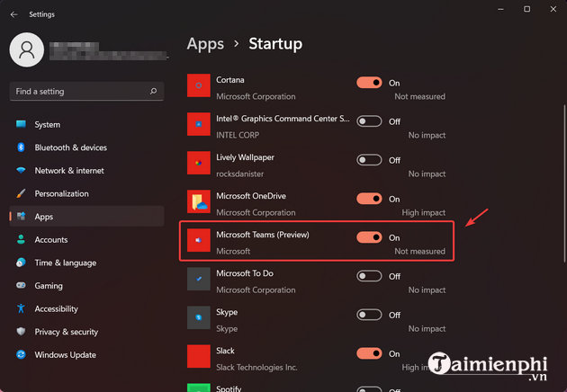Click the Cortana app icon
The image size is (567, 392).
[x=199, y=85]
